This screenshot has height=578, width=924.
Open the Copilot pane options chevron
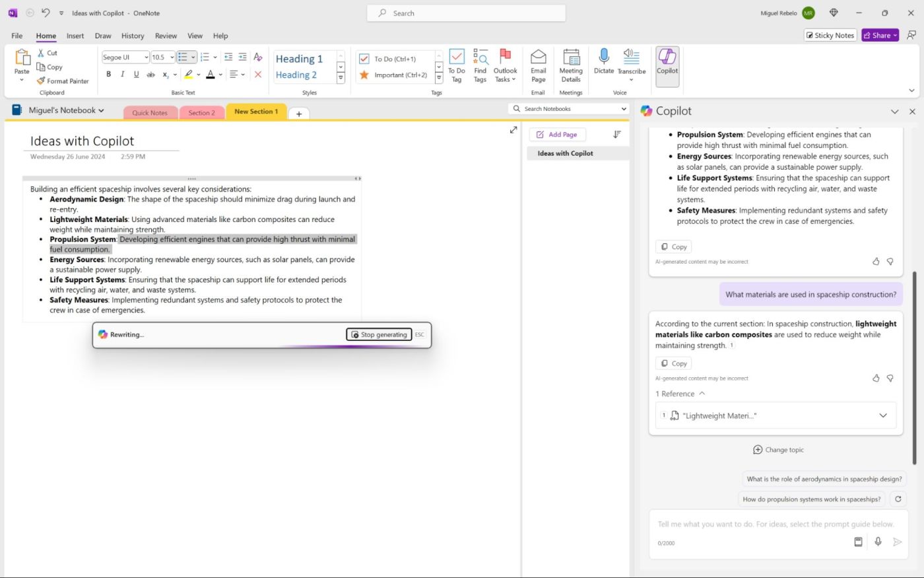pyautogui.click(x=894, y=112)
